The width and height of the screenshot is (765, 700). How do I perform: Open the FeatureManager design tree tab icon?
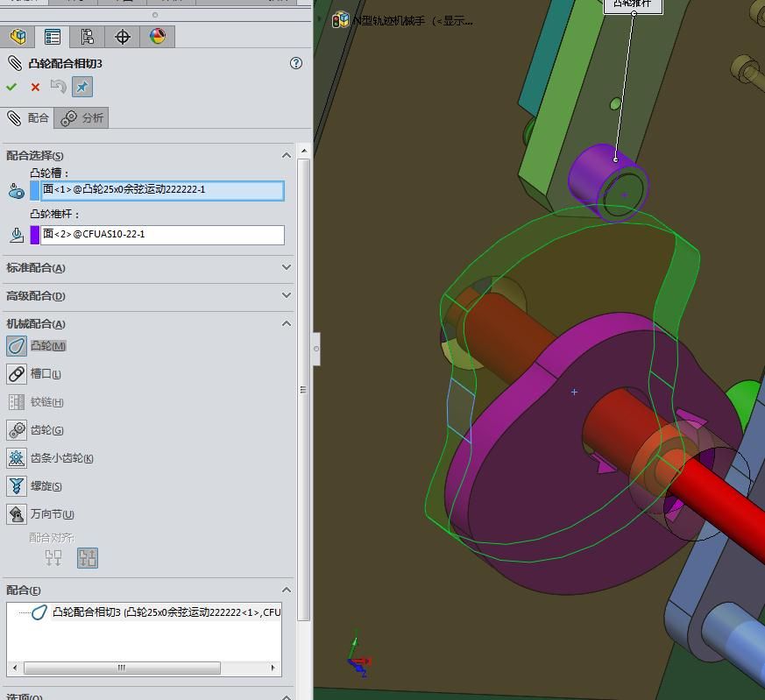pyautogui.click(x=18, y=37)
